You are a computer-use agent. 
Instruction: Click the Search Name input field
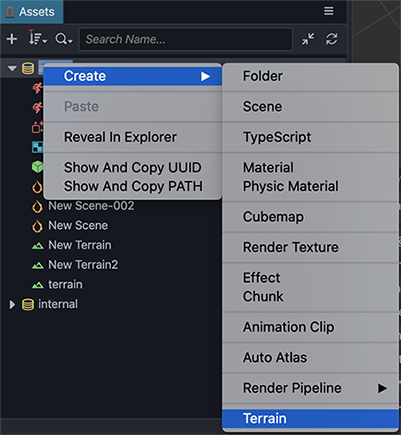pyautogui.click(x=186, y=39)
